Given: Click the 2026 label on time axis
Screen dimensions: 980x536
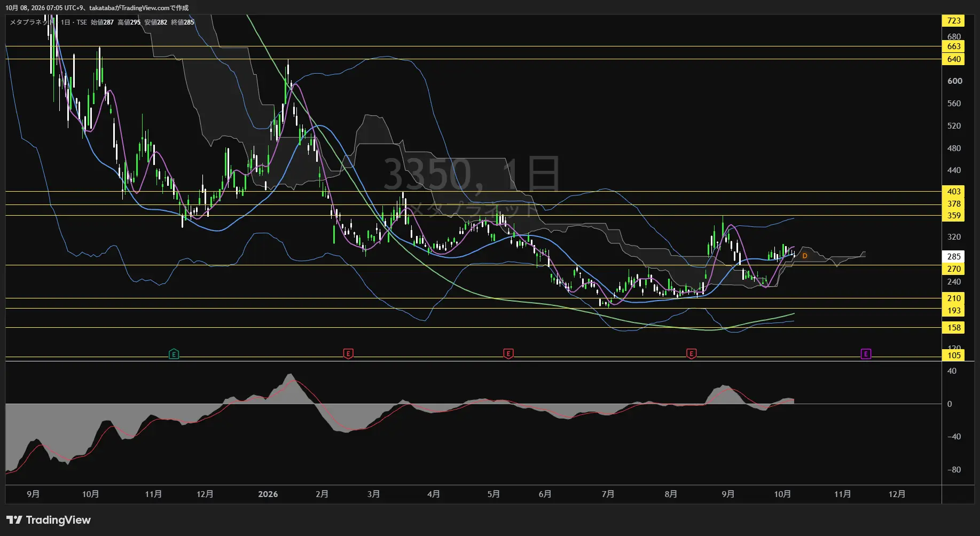Looking at the screenshot, I should coord(268,494).
